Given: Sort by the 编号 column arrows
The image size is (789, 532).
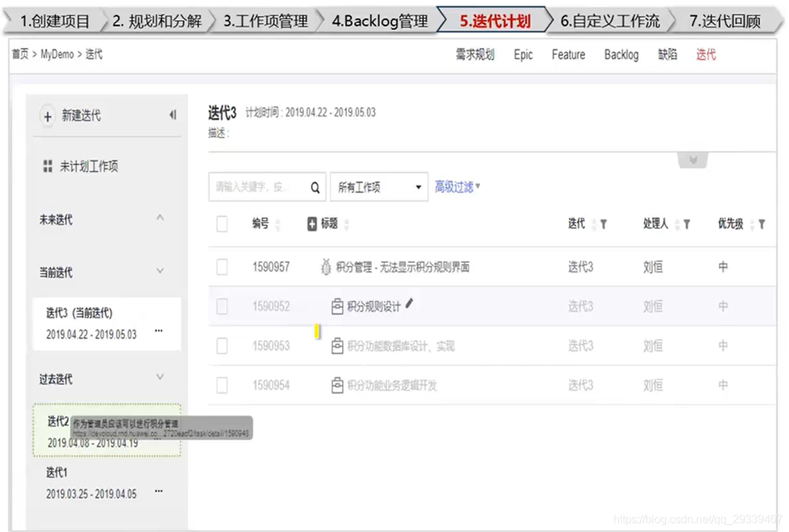Looking at the screenshot, I should [x=278, y=224].
